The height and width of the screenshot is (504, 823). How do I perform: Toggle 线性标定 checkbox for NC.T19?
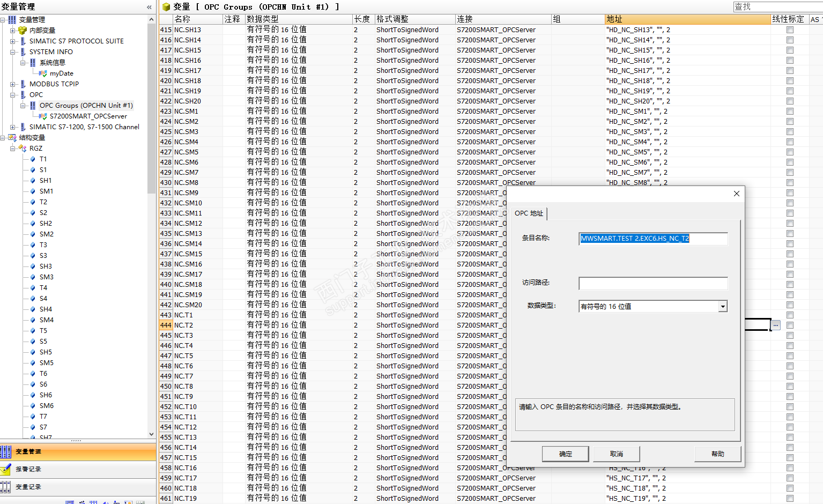click(x=790, y=499)
